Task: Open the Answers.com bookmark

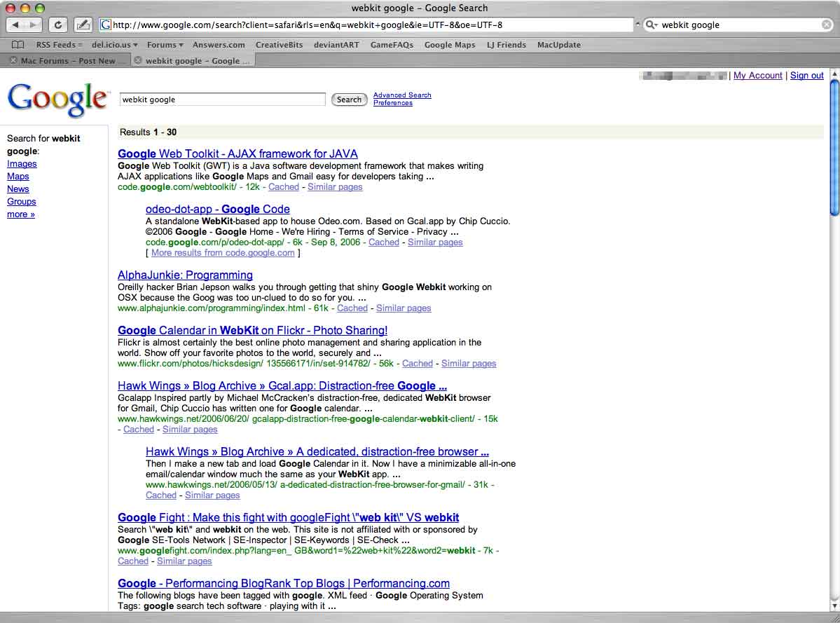Action: (x=219, y=45)
